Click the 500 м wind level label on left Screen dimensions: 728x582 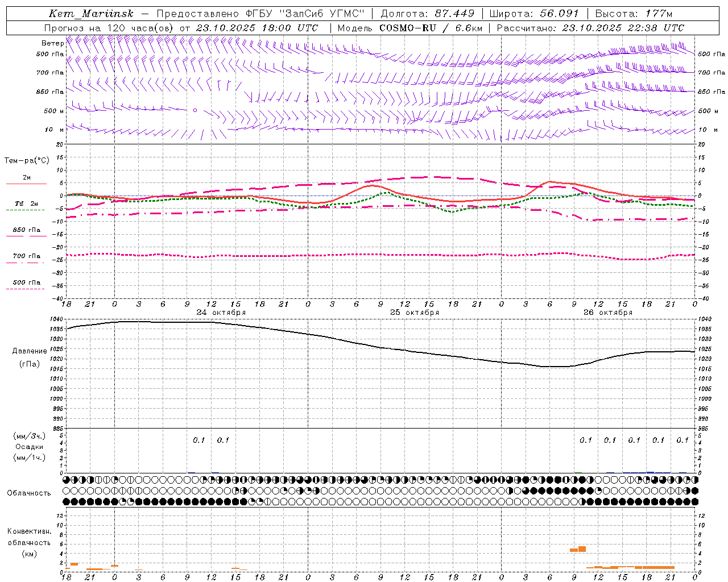coord(54,111)
